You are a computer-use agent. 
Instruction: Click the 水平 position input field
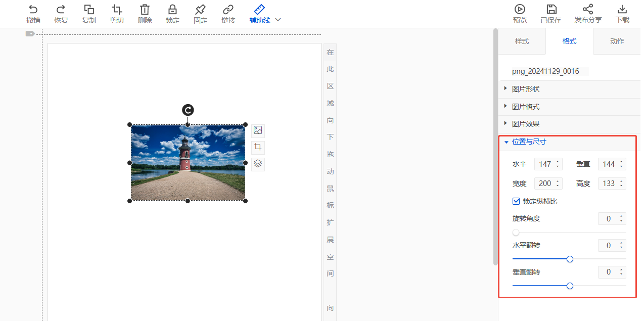548,164
